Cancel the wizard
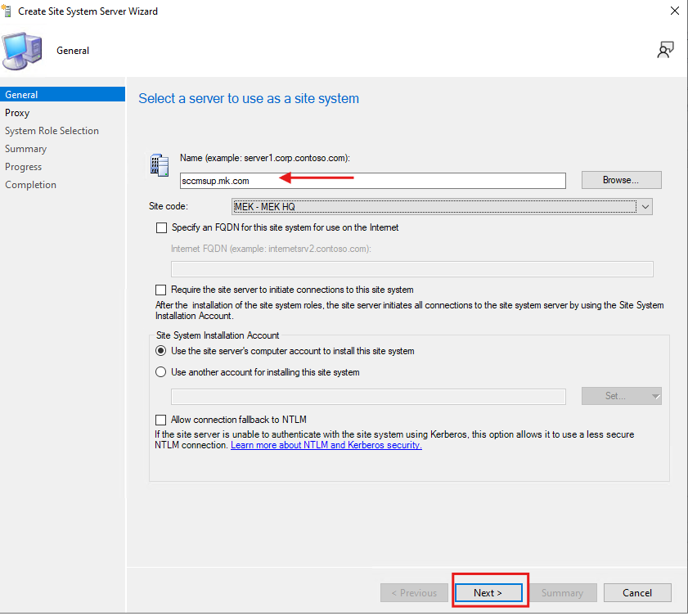 [636, 592]
